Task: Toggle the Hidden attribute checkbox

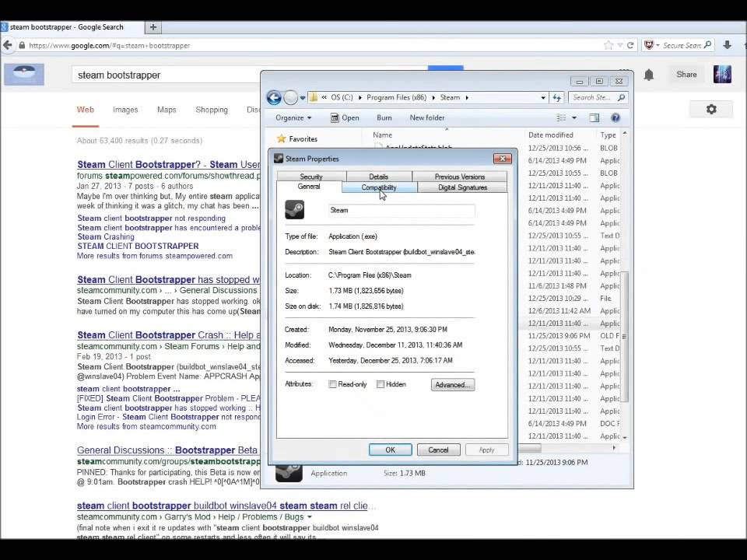Action: [381, 384]
